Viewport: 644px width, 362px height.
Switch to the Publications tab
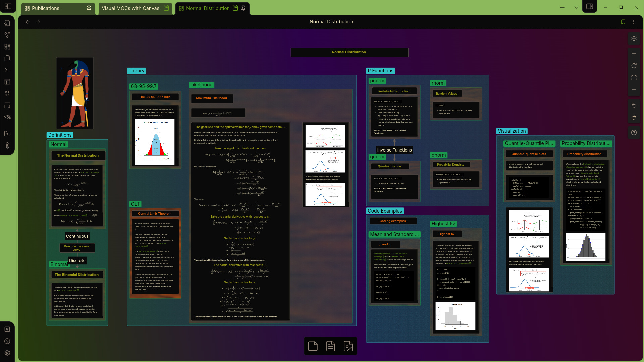(46, 8)
